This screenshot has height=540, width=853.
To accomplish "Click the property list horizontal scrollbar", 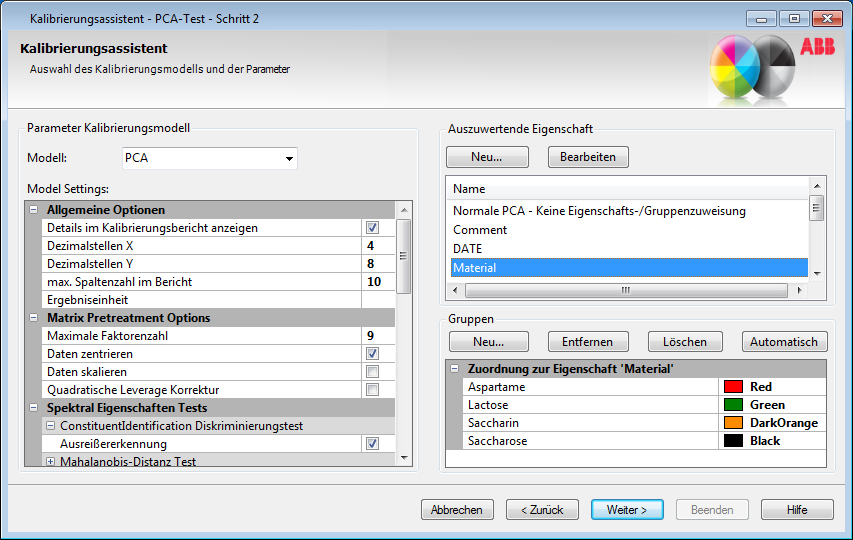I will click(x=626, y=290).
